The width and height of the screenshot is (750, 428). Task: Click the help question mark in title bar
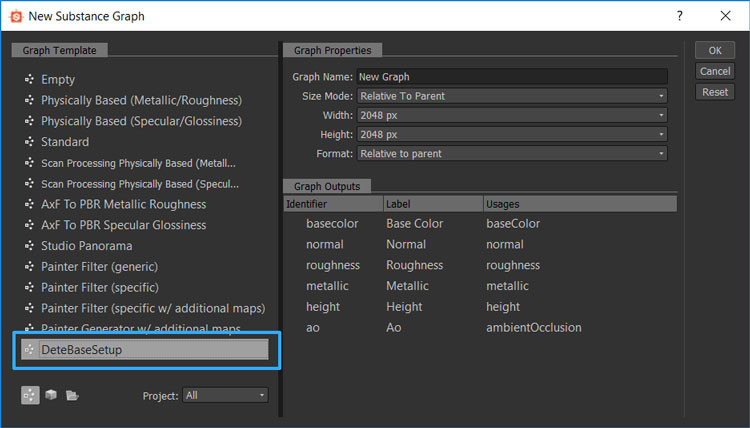(x=680, y=16)
